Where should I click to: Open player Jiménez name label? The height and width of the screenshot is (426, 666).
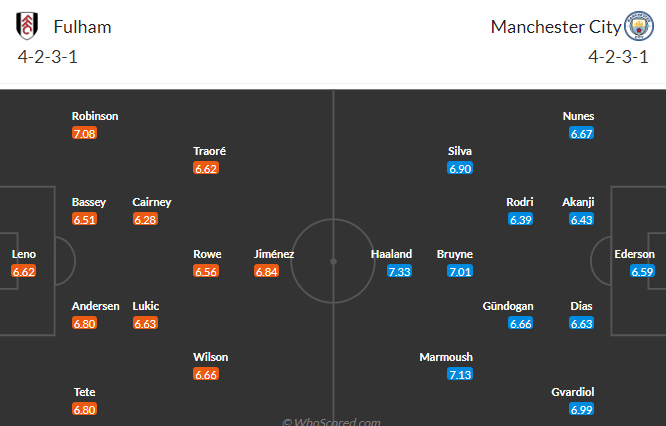pyautogui.click(x=274, y=254)
